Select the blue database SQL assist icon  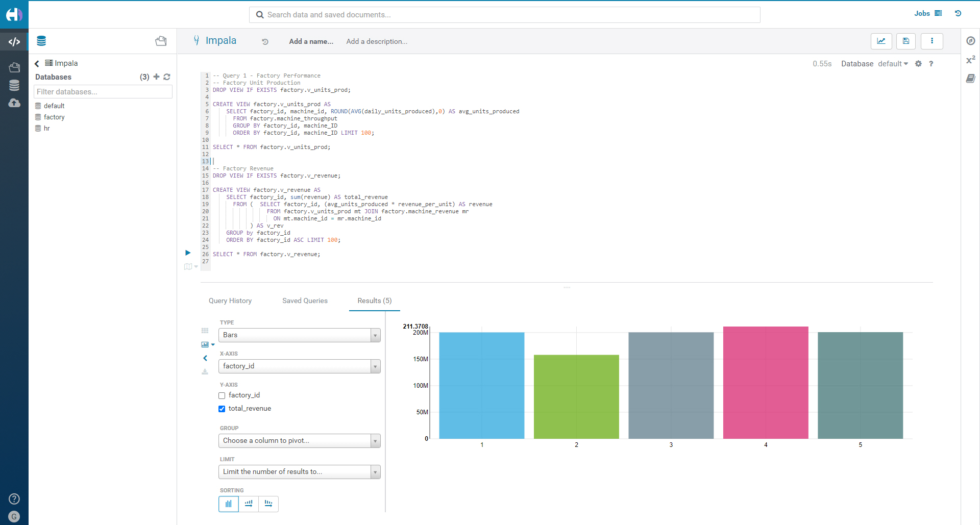coord(41,41)
